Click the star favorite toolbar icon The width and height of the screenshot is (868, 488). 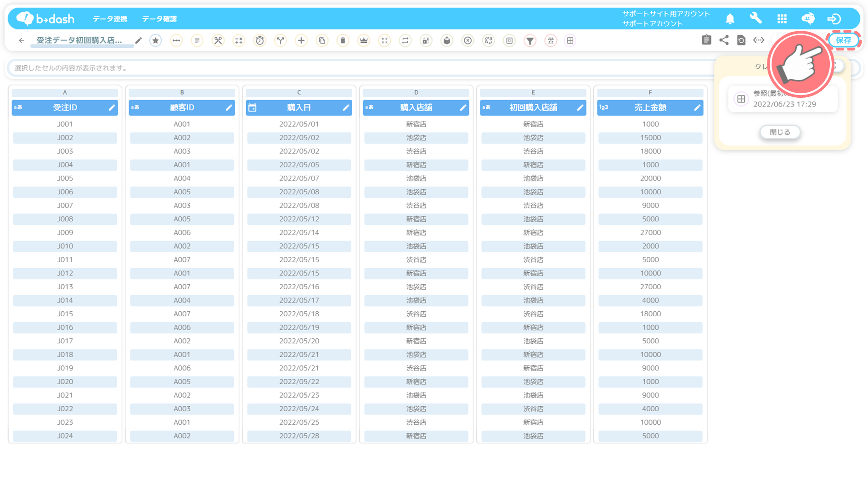pyautogui.click(x=156, y=40)
